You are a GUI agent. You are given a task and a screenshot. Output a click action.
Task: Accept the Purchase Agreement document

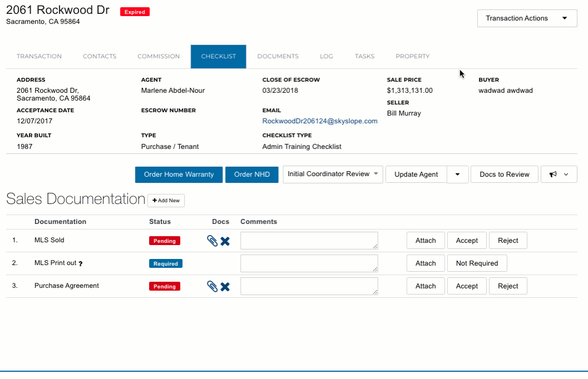point(467,286)
